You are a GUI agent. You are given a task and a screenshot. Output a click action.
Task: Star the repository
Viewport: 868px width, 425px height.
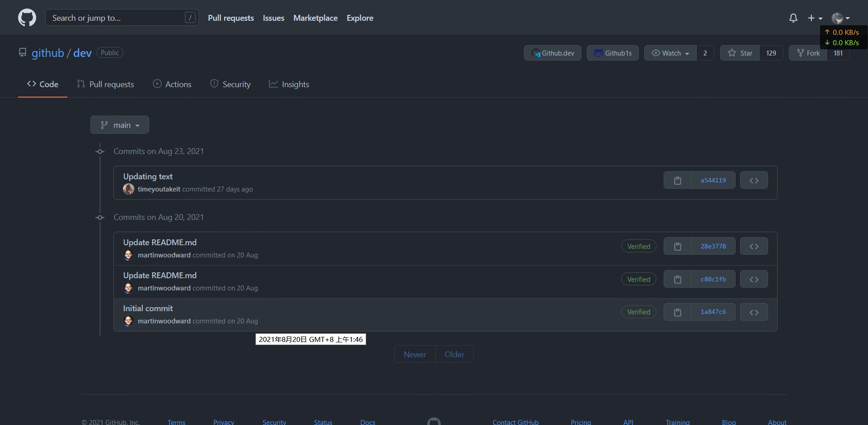pyautogui.click(x=740, y=53)
